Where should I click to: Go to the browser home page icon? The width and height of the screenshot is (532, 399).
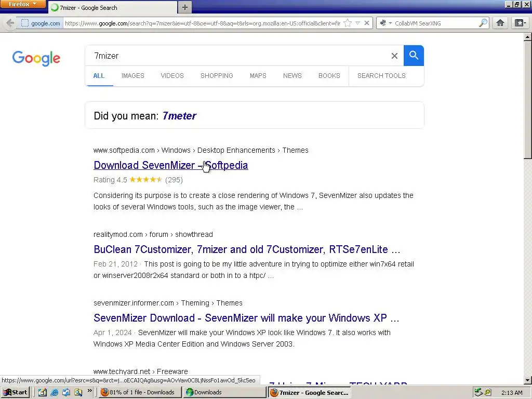pos(500,23)
